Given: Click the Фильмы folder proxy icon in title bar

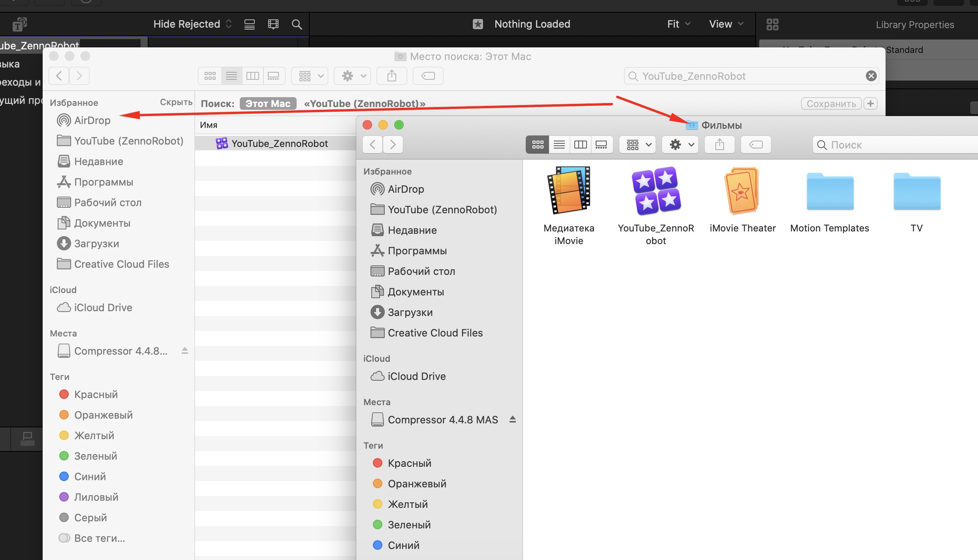Looking at the screenshot, I should (x=692, y=125).
